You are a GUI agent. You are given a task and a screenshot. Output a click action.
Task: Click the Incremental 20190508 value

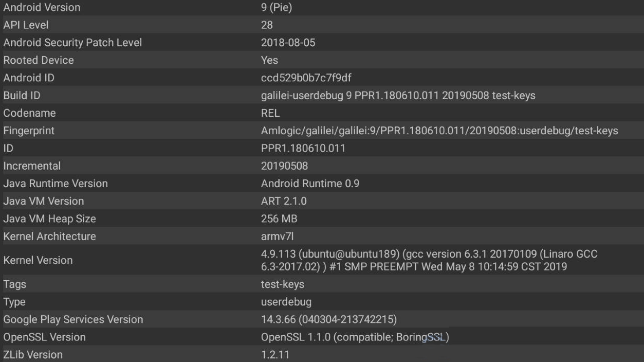[x=284, y=166]
